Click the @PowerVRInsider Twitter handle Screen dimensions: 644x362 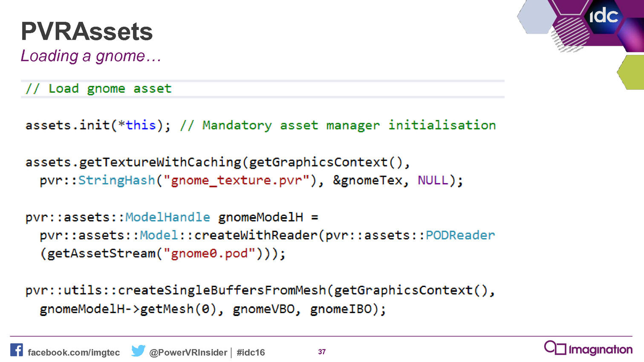pos(188,353)
